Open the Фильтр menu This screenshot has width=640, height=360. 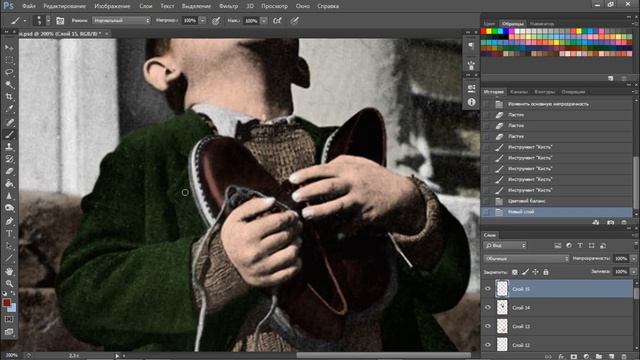pos(228,6)
